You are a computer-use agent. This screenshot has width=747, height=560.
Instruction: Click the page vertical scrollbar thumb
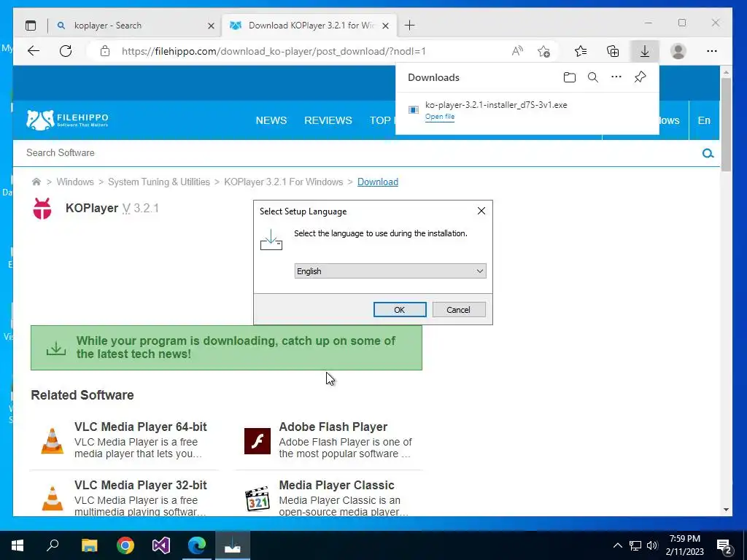pos(726,124)
